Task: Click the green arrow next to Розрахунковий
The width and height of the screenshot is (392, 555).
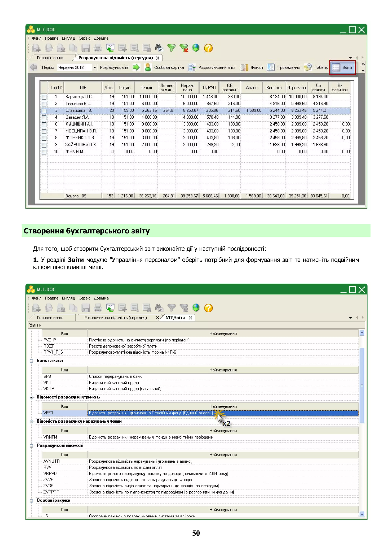Action: pos(136,67)
